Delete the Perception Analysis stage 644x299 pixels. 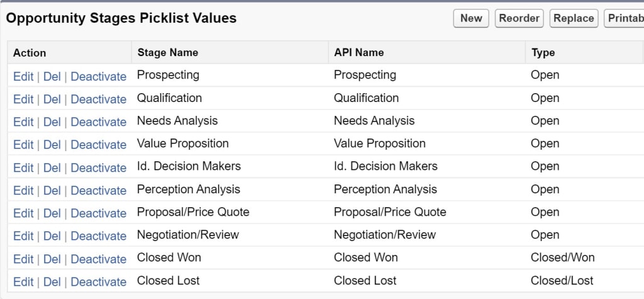pyautogui.click(x=52, y=190)
